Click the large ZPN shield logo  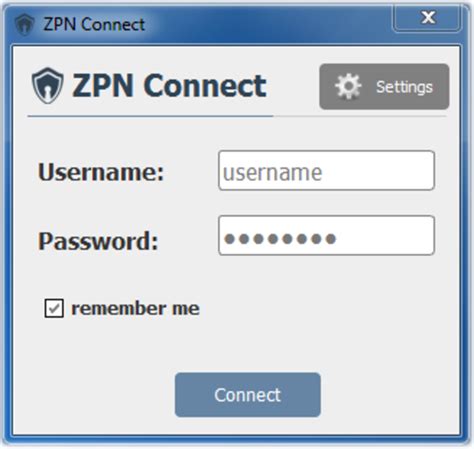pyautogui.click(x=47, y=86)
